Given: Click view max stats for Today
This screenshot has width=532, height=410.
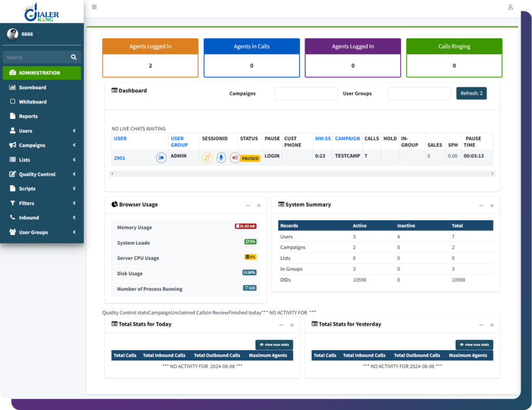Looking at the screenshot, I should [274, 345].
